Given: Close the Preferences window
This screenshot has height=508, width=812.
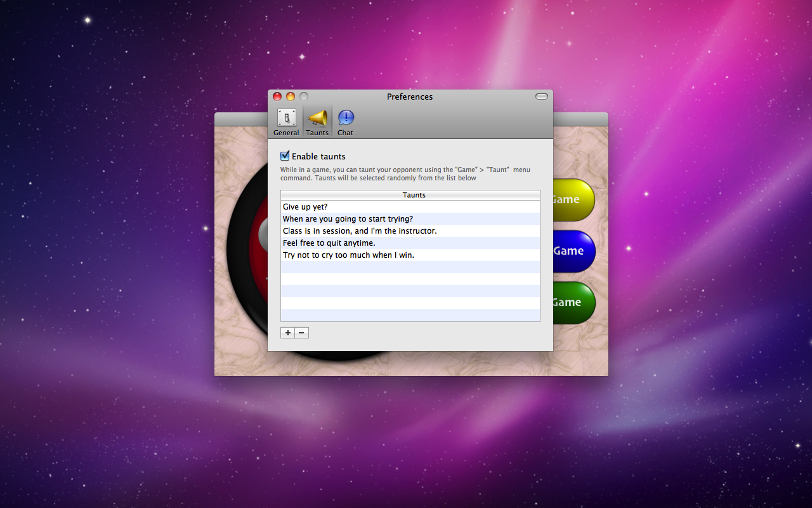Looking at the screenshot, I should 277,97.
